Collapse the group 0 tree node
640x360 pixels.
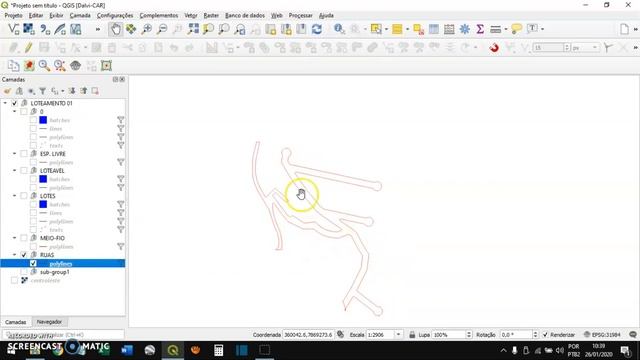[15, 111]
